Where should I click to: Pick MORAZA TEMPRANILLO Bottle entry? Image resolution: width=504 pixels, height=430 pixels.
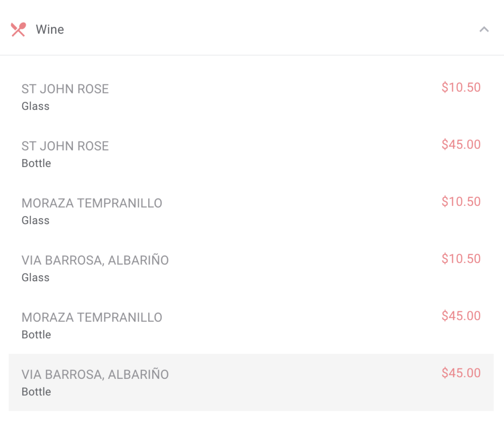tap(251, 326)
